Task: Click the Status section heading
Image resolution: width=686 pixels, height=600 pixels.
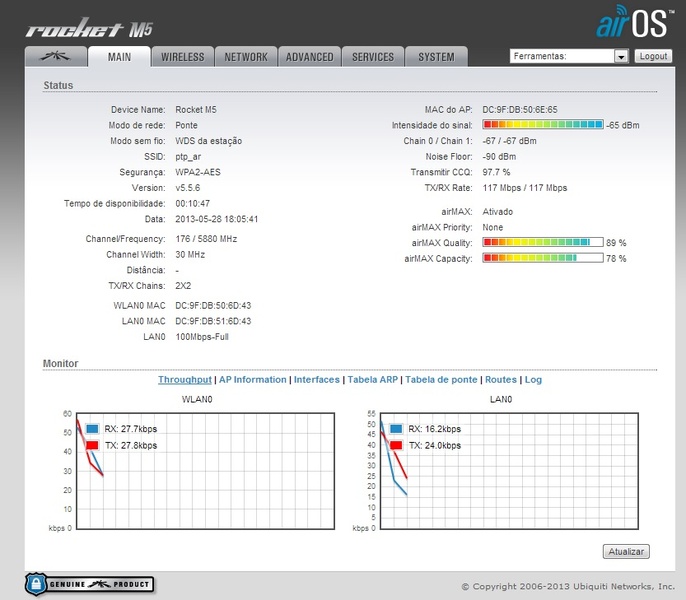Action: [58, 85]
